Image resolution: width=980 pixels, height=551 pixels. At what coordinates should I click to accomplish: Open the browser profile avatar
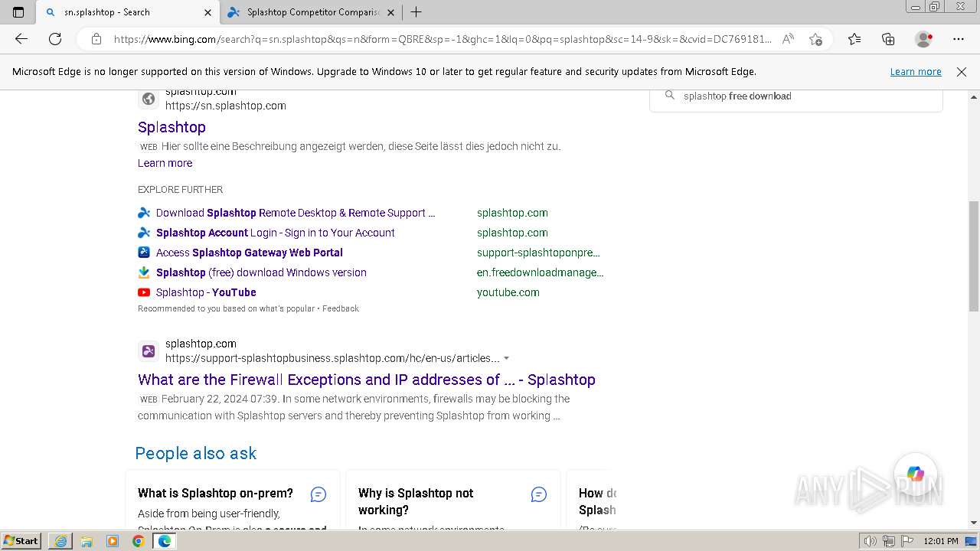click(923, 39)
